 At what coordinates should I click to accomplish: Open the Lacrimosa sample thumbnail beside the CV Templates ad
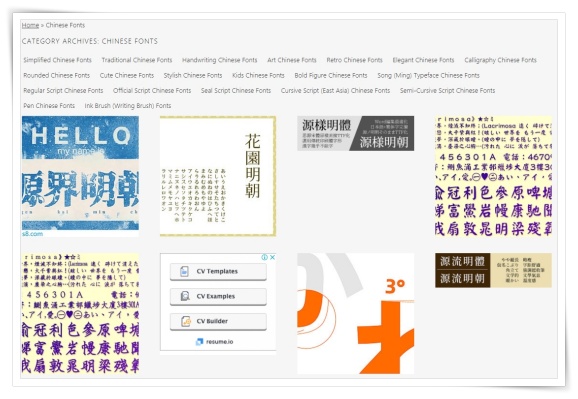pyautogui.click(x=80, y=313)
